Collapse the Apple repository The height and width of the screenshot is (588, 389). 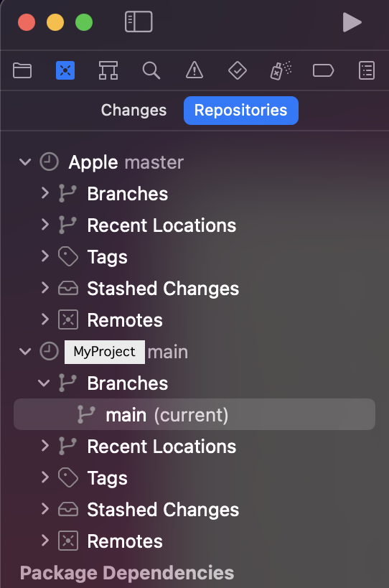coord(25,162)
